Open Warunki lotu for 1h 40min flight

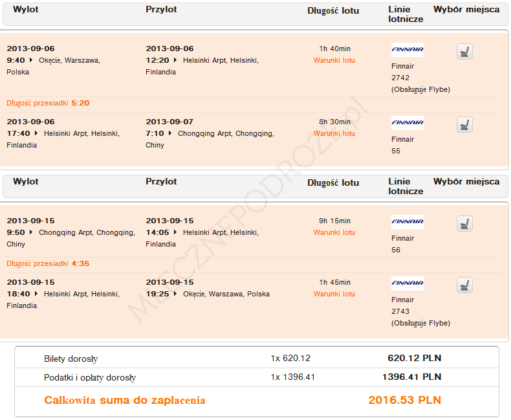click(x=334, y=61)
